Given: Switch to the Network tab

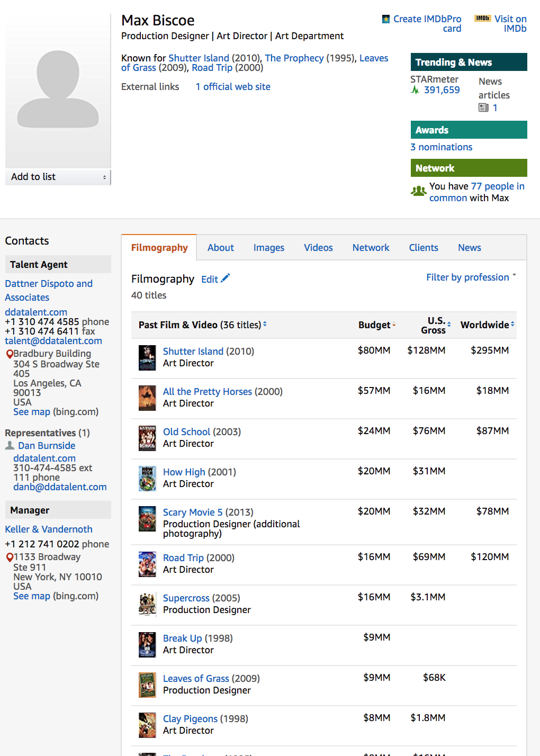Looking at the screenshot, I should pyautogui.click(x=371, y=248).
